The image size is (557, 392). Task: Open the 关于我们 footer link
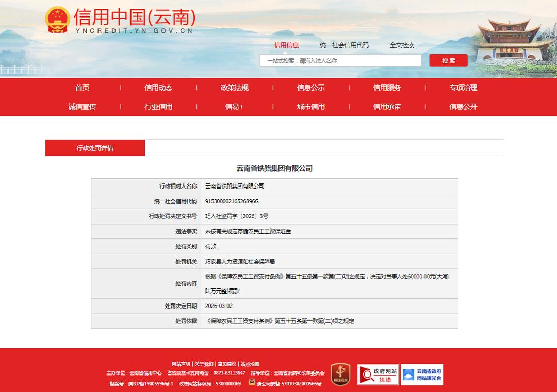click(204, 364)
